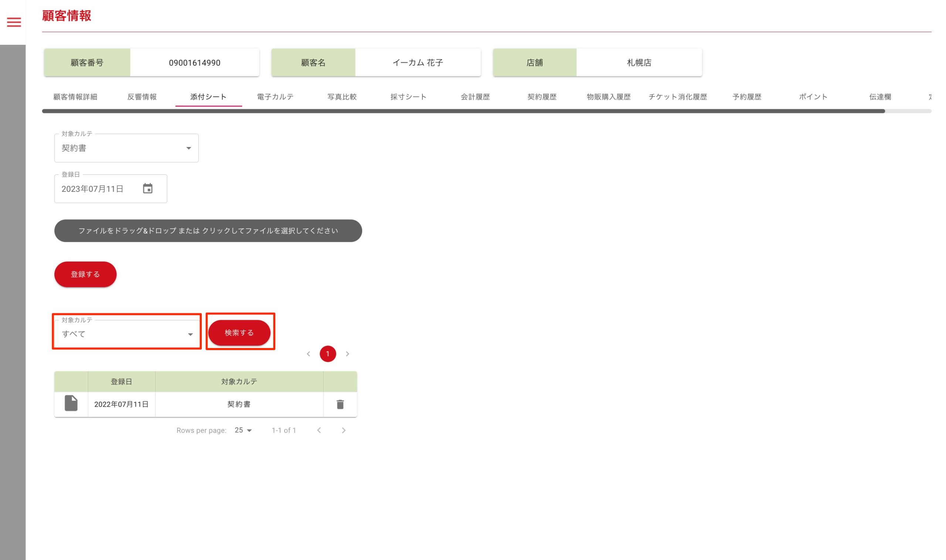Screen dimensions: 946x560
Task: Expand the lower 対象カルテ dropdown showing すべて
Action: pyautogui.click(x=126, y=334)
